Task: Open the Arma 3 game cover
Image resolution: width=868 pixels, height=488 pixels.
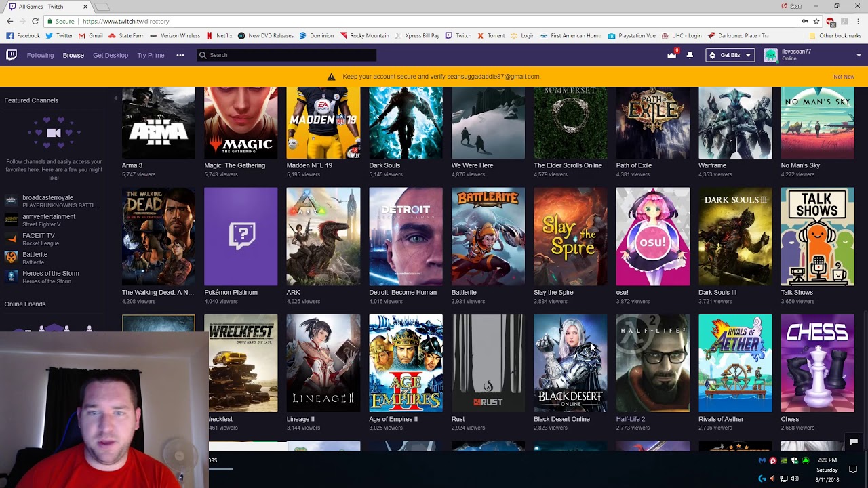Action: (159, 123)
